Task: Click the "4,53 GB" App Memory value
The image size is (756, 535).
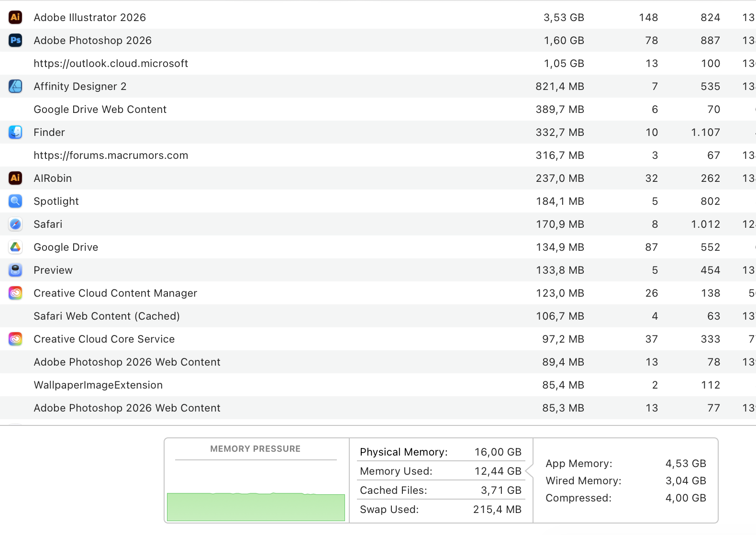Action: [686, 463]
